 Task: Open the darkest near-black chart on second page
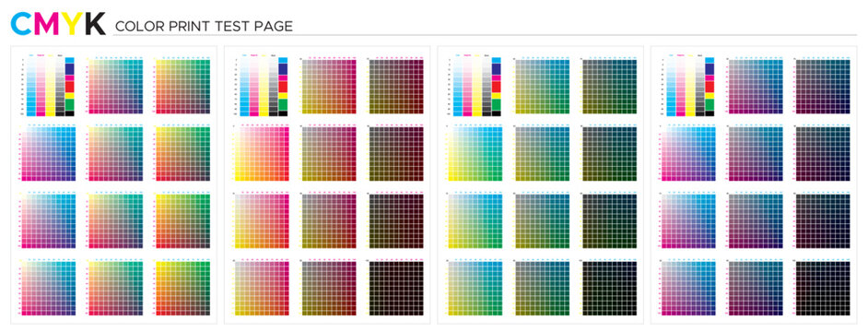click(x=396, y=289)
